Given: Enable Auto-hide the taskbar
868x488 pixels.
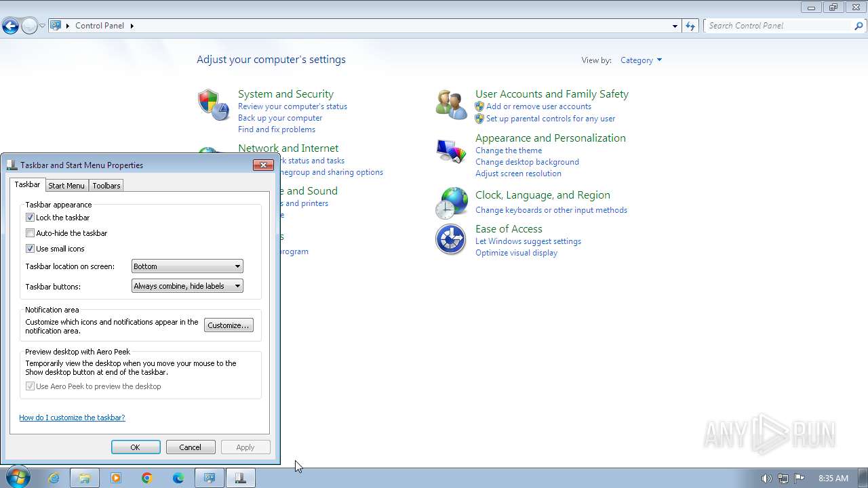Looking at the screenshot, I should click(30, 233).
